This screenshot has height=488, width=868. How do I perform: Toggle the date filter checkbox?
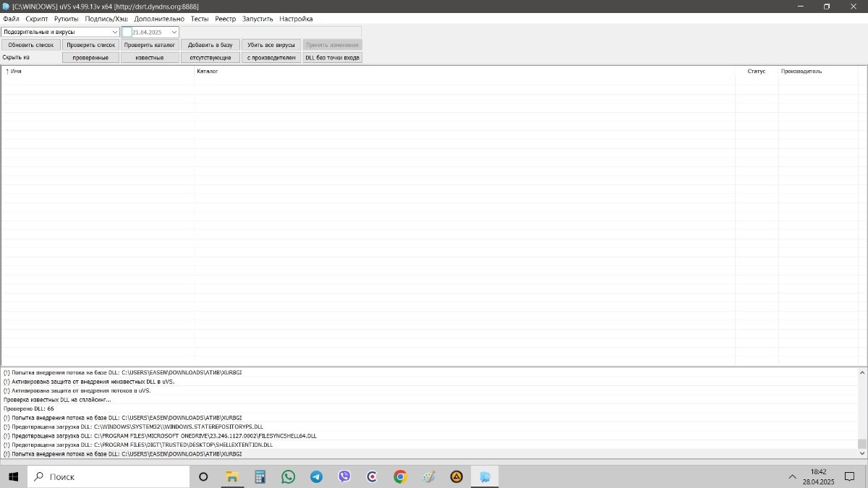coord(127,32)
